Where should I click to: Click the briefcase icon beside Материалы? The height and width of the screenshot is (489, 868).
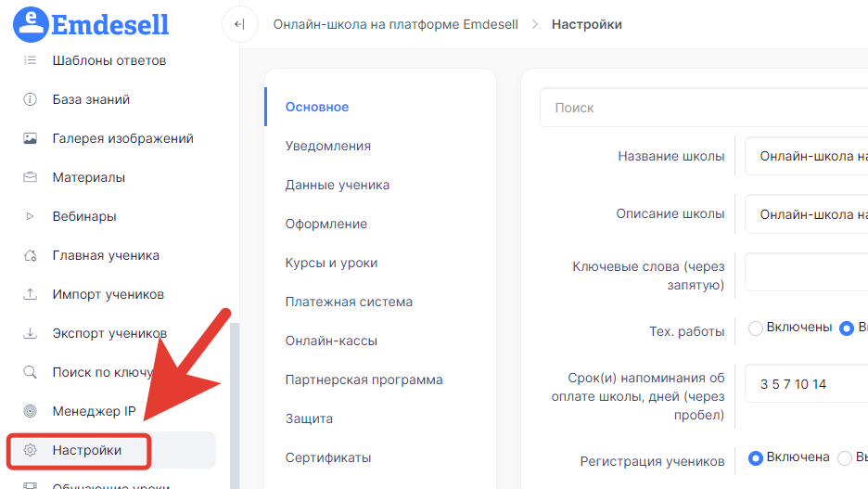(30, 177)
